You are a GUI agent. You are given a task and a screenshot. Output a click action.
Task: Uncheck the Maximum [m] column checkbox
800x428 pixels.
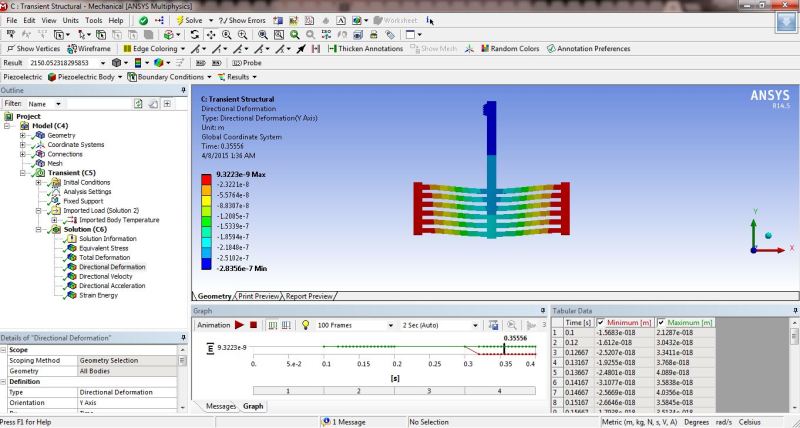[661, 323]
